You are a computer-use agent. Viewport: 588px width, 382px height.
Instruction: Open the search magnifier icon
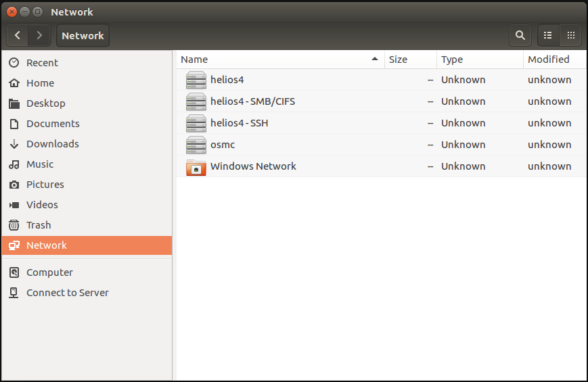(x=520, y=36)
